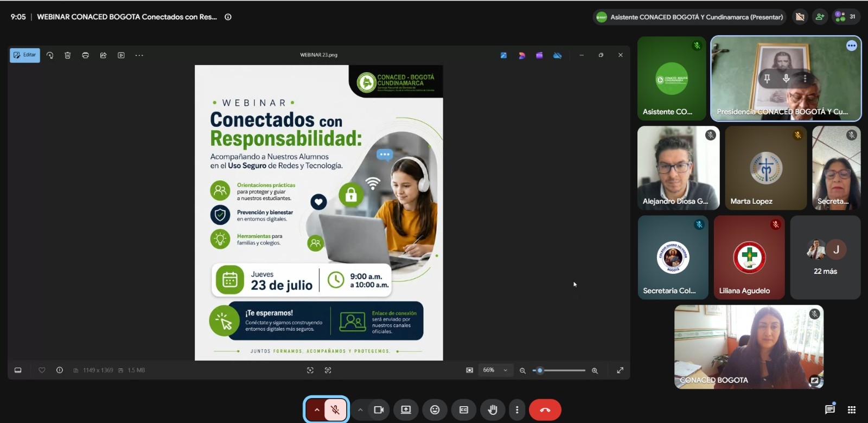Click the Editar button in the photo viewer
Image resolution: width=868 pixels, height=423 pixels.
[x=25, y=55]
